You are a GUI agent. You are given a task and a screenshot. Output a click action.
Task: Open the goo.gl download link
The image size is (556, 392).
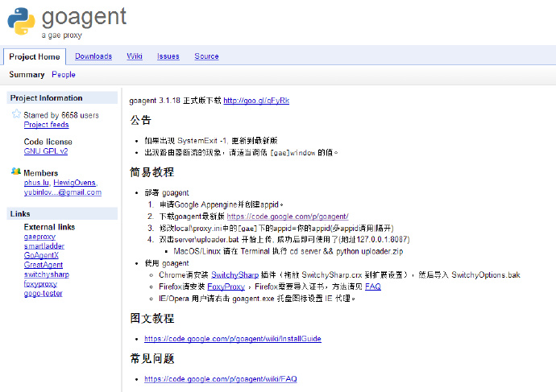[256, 101]
